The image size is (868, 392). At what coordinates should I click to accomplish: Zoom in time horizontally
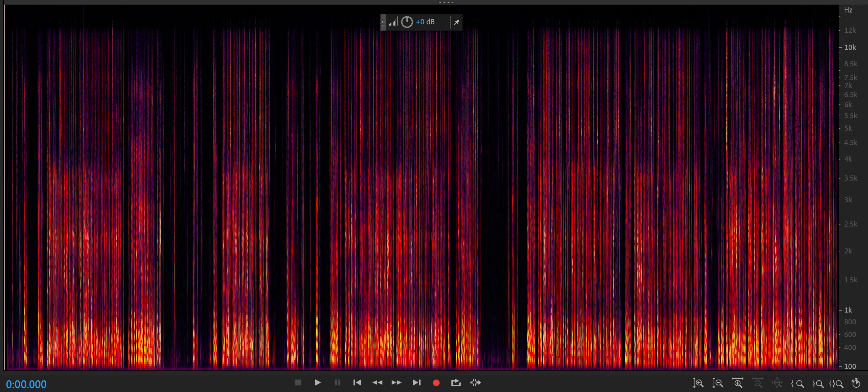tap(738, 383)
